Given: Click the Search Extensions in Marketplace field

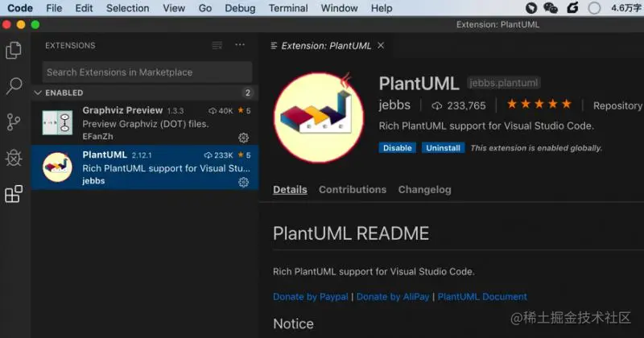Looking at the screenshot, I should 147,72.
